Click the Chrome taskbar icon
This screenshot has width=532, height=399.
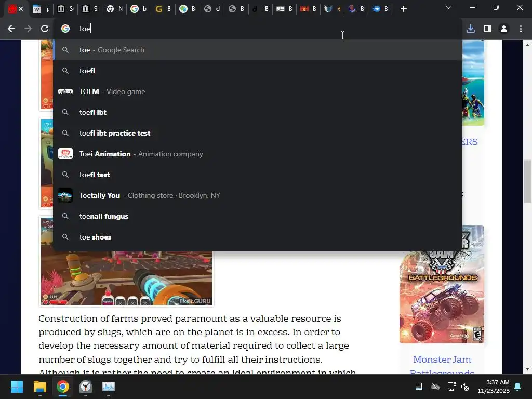tap(63, 387)
